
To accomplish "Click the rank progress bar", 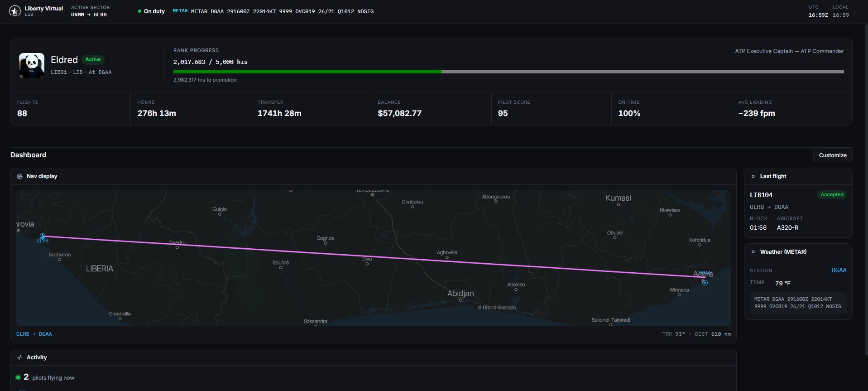I will coord(508,72).
